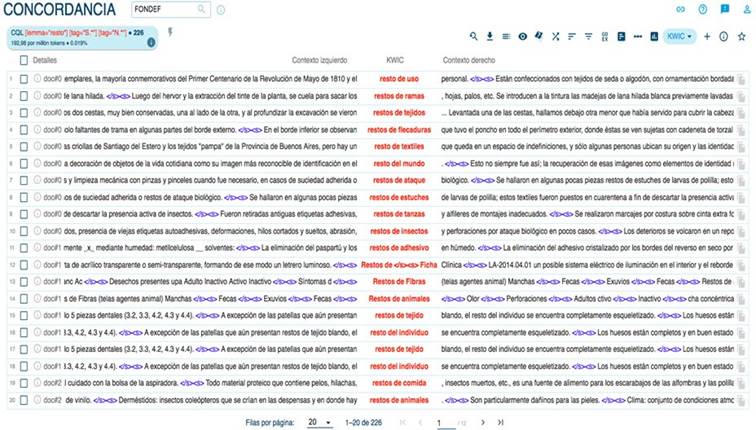Open the help question mark icon
Image resolution: width=756 pixels, height=430 pixels.
pos(702,10)
